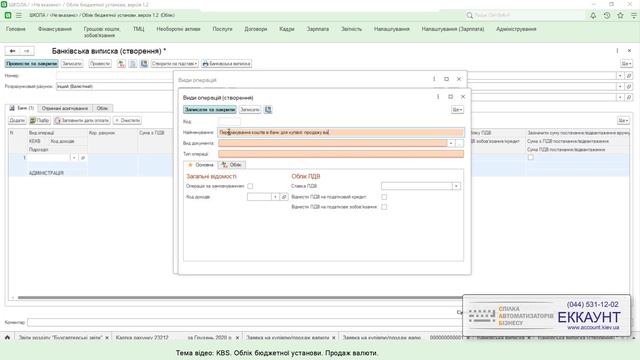
Task: Open the Ще menu above the table
Action: [x=623, y=120]
